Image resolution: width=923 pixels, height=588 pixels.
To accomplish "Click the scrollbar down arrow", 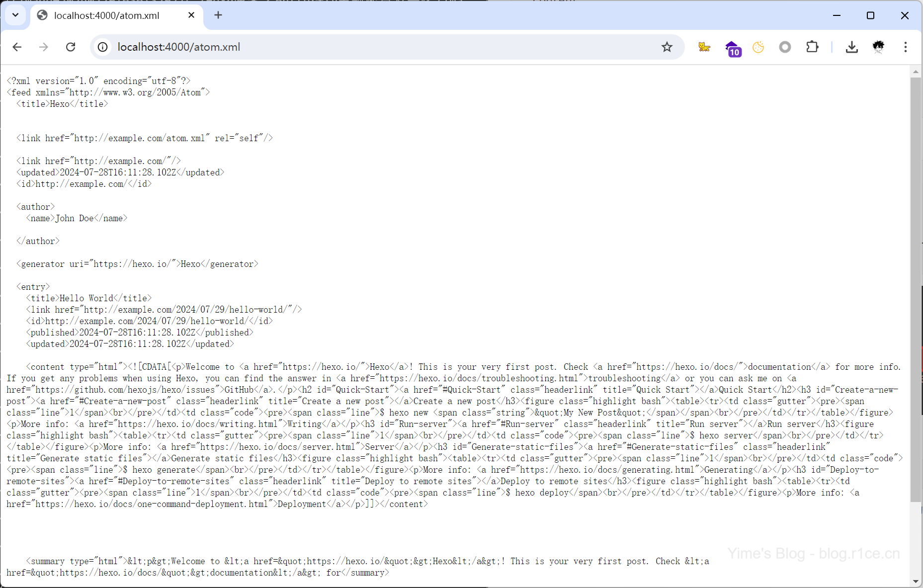I will pos(916,582).
